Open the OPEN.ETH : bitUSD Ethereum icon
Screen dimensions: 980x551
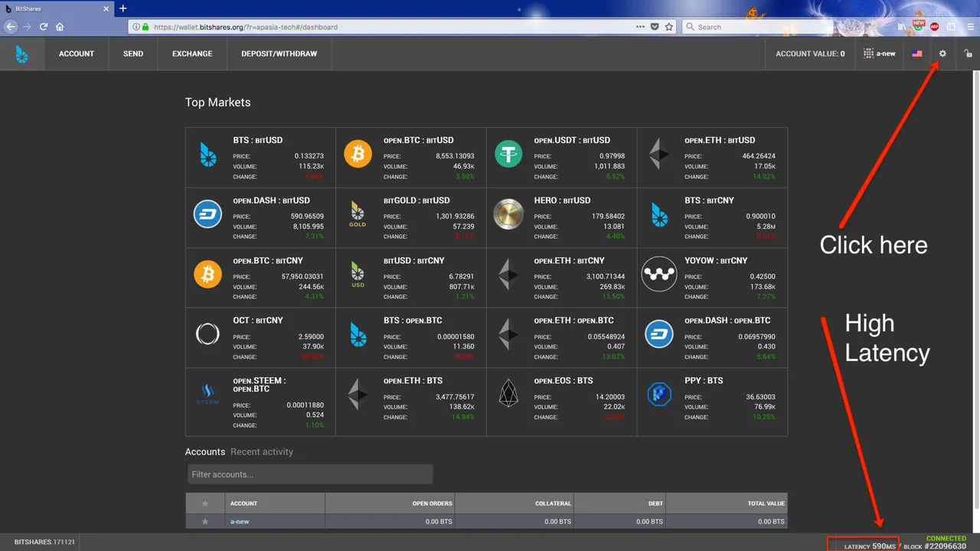[659, 154]
